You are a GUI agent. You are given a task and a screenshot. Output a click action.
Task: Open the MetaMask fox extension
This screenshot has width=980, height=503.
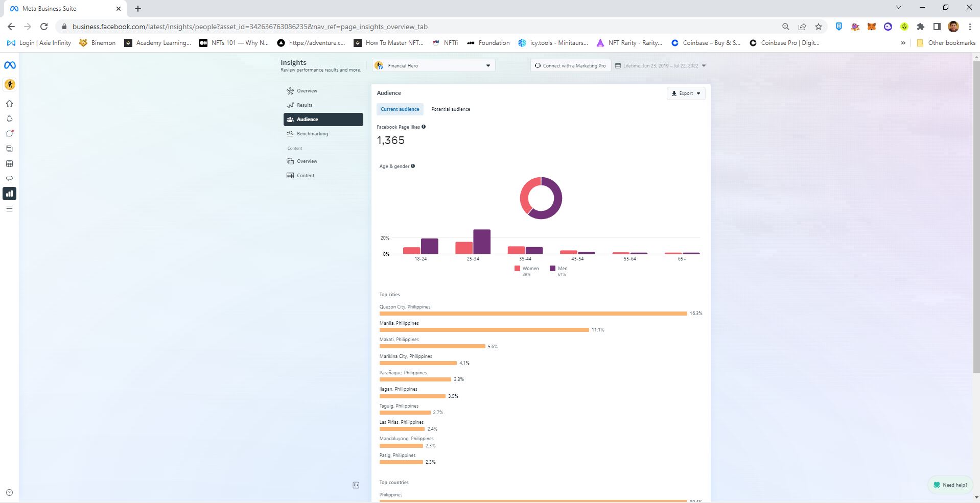[872, 27]
